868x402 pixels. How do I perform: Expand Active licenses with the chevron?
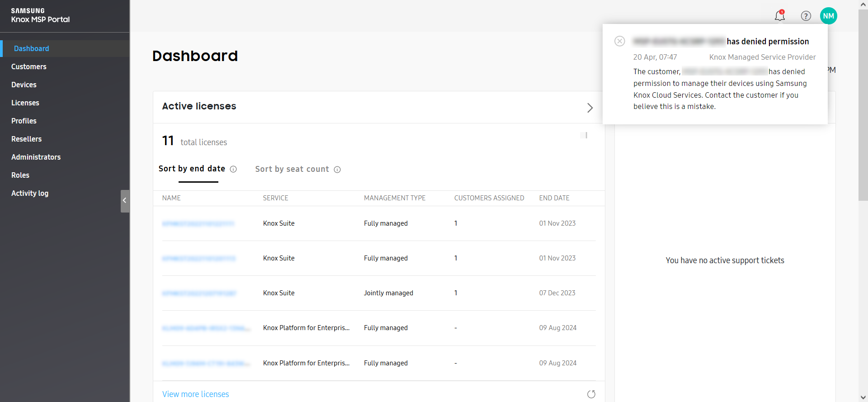tap(590, 108)
